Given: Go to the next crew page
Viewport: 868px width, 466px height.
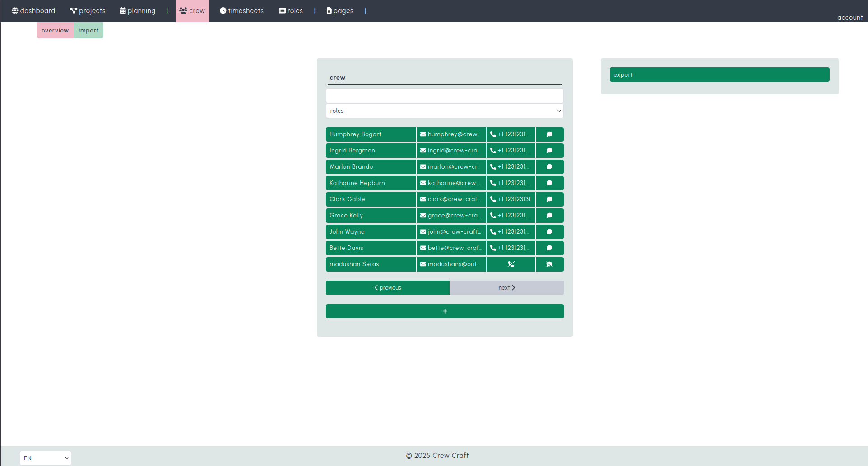Looking at the screenshot, I should point(506,287).
